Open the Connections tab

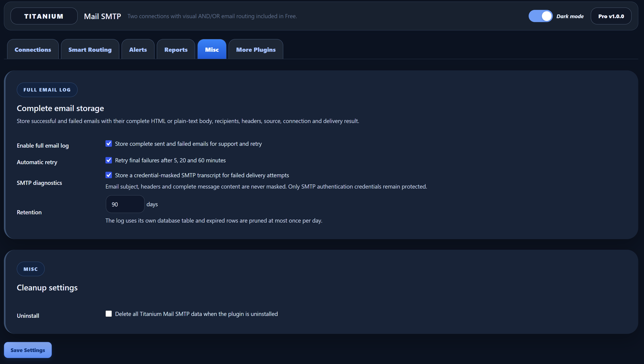click(x=33, y=49)
